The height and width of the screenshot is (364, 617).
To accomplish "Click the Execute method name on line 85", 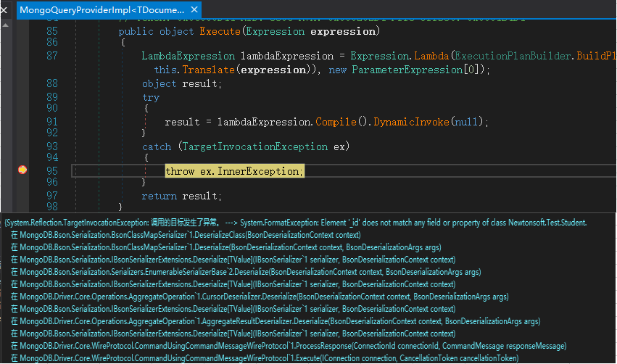I will (222, 31).
